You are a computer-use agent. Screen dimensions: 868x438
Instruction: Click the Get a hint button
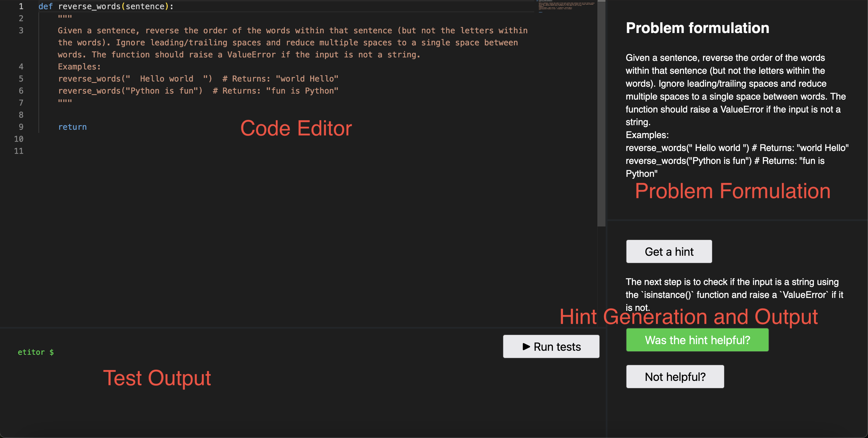(x=669, y=251)
